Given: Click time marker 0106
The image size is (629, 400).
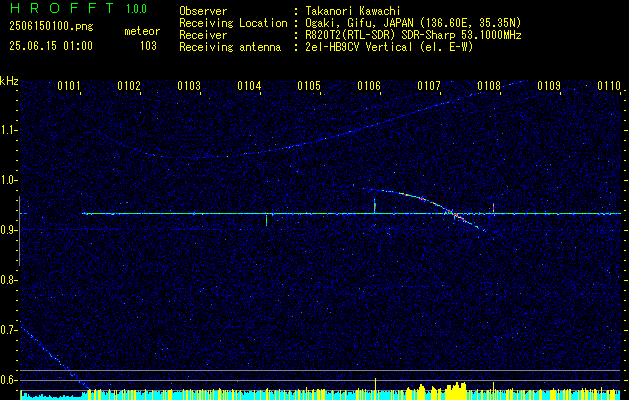Looking at the screenshot, I should [369, 85].
